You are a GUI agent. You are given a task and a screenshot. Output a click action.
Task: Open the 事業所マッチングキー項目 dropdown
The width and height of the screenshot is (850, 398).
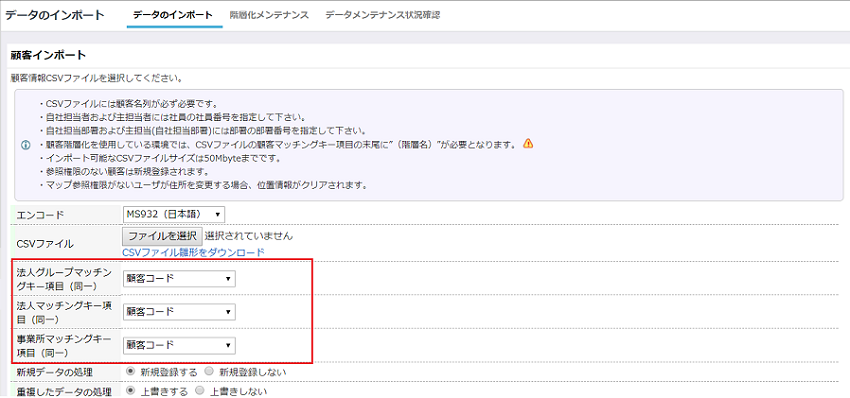[x=179, y=345]
